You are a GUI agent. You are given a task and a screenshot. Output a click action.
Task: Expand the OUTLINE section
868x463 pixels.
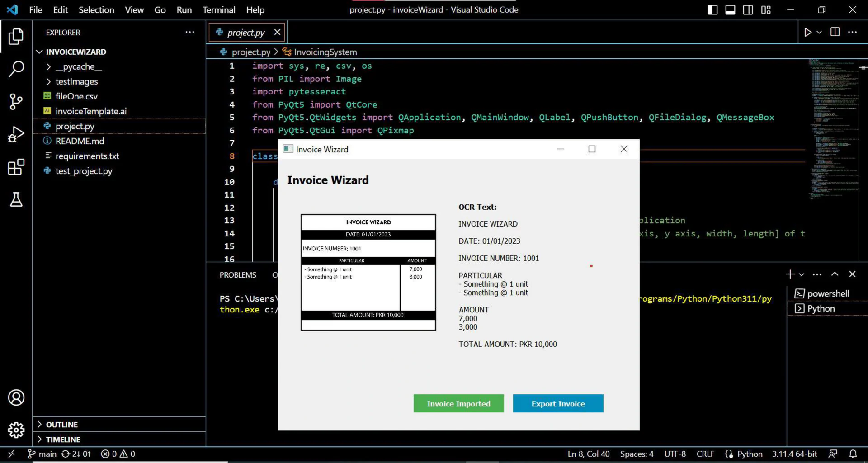[x=39, y=424]
